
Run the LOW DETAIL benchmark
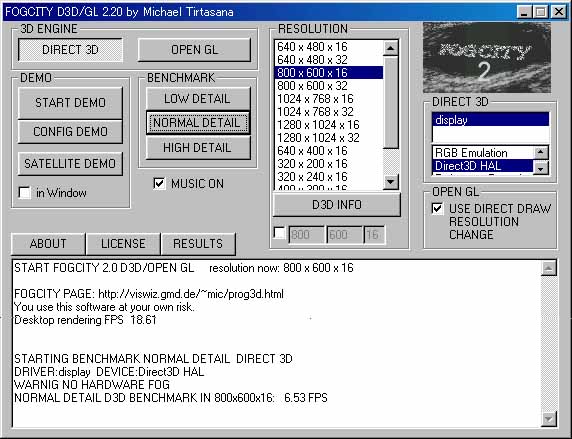198,99
